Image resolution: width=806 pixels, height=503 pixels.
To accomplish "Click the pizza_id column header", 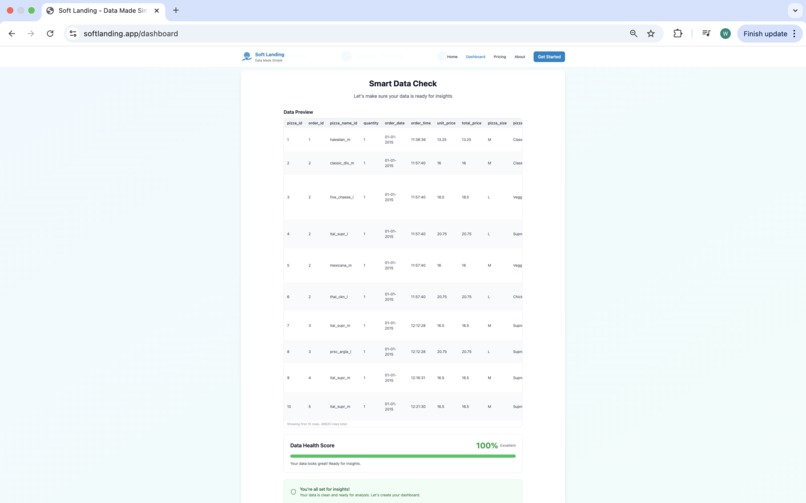I will point(295,123).
